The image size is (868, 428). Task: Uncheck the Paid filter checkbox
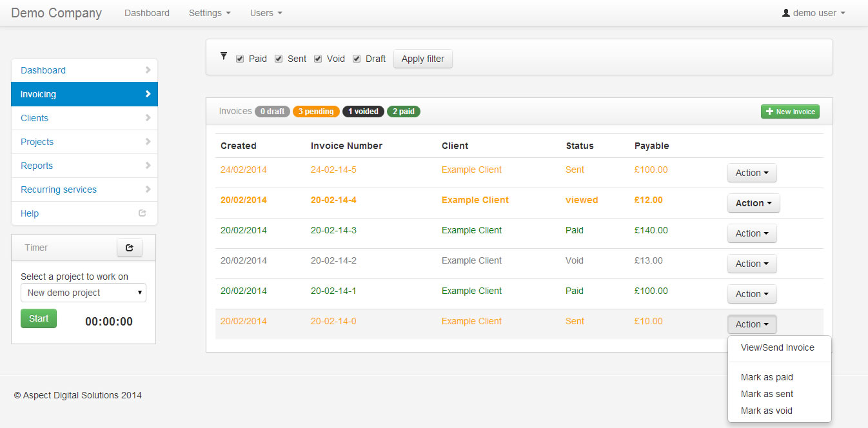240,59
